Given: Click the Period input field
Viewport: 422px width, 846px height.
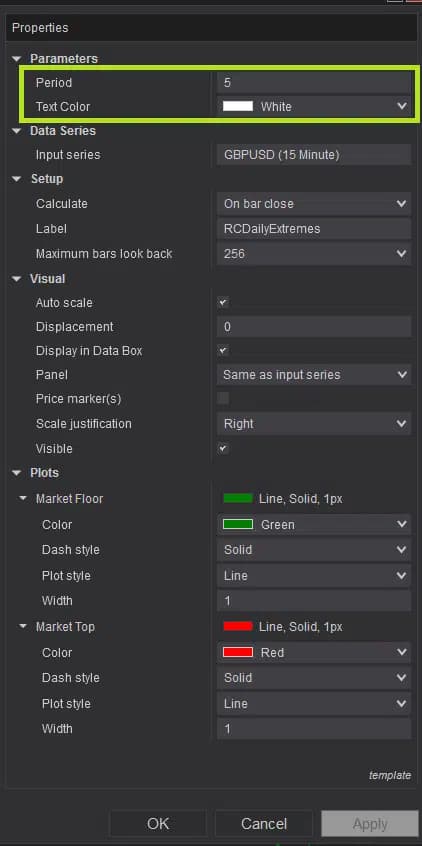Looking at the screenshot, I should (314, 83).
